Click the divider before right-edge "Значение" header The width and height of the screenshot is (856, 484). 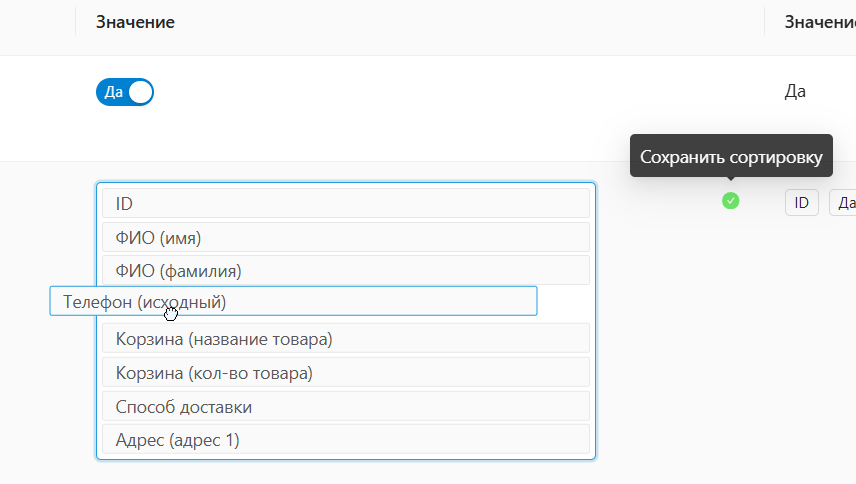coord(765,22)
